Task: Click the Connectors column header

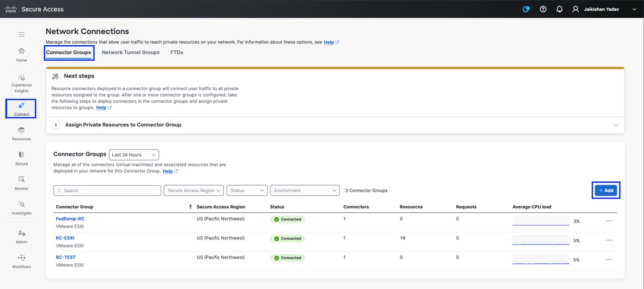Action: coord(356,207)
